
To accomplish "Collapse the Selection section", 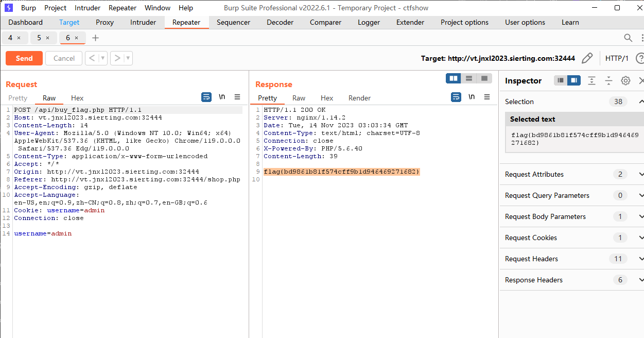I will (x=641, y=102).
